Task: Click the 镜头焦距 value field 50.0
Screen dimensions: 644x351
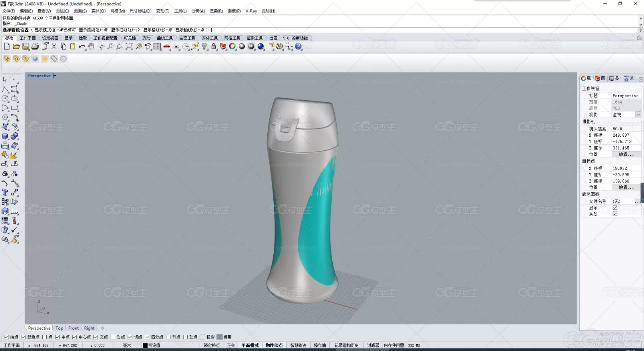Action: point(626,129)
